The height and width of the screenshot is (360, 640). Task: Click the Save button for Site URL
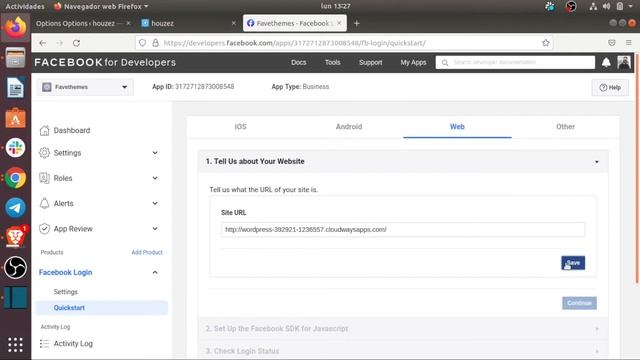pyautogui.click(x=573, y=263)
